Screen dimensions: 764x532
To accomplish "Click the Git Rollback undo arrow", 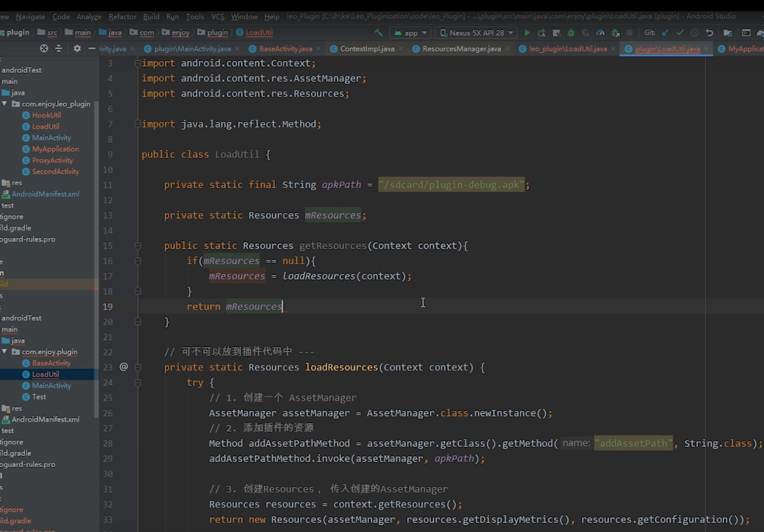I will click(710, 33).
